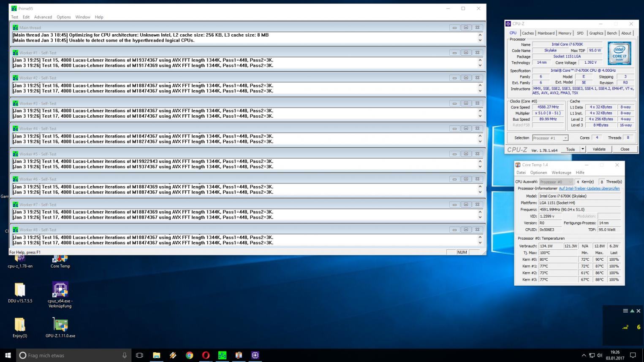Close the overlay widget with its X icon
644x362 pixels.
(x=639, y=311)
